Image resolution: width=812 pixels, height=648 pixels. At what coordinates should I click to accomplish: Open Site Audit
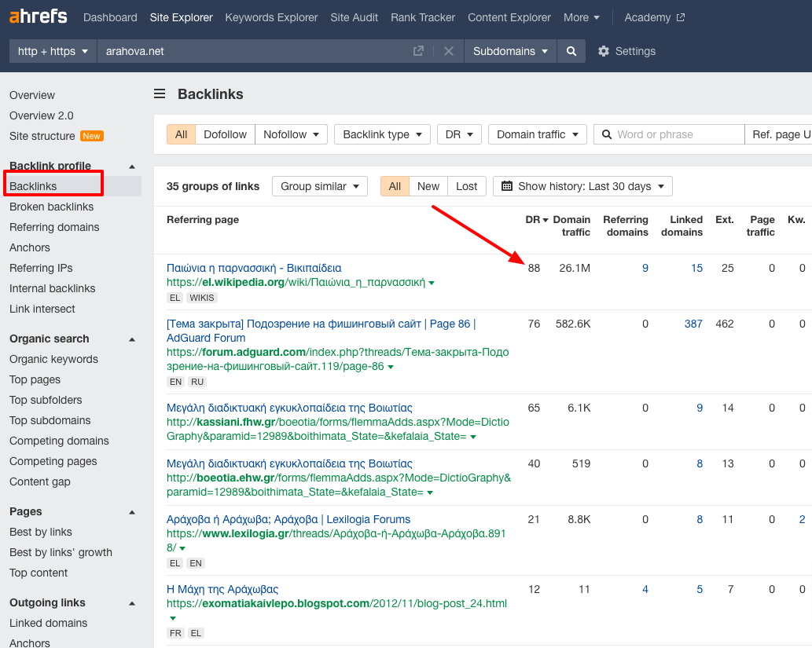[x=355, y=17]
